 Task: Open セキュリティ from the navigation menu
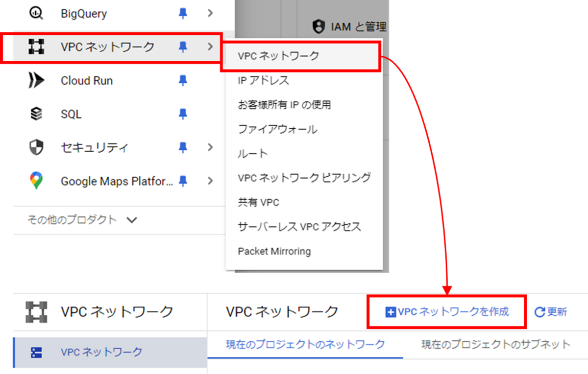pos(94,147)
